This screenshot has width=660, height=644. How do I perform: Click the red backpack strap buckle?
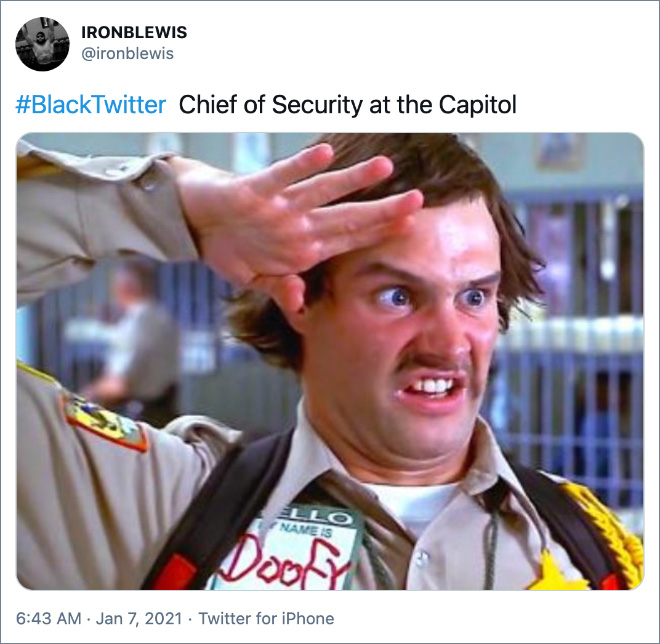(177, 572)
